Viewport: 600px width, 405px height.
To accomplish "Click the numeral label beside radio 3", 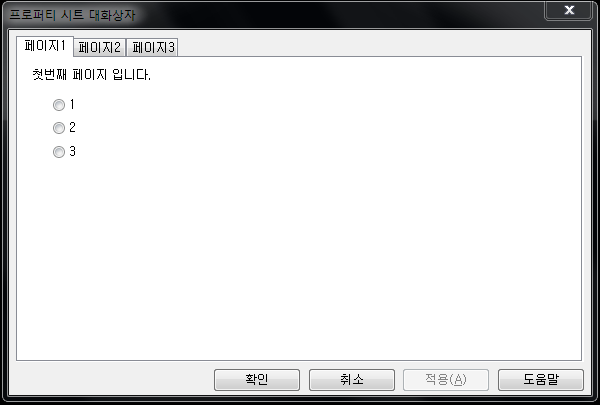I will [x=72, y=152].
